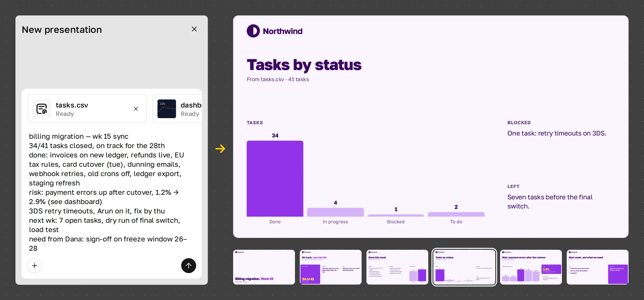This screenshot has width=644, height=300.
Task: Click the Blocked bar in chart
Action: [396, 215]
